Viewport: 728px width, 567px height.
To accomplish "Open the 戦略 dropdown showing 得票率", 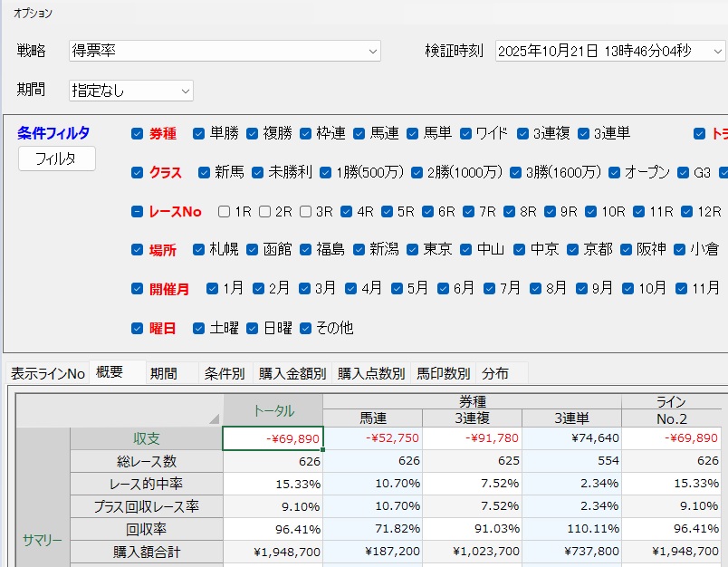I will point(225,52).
